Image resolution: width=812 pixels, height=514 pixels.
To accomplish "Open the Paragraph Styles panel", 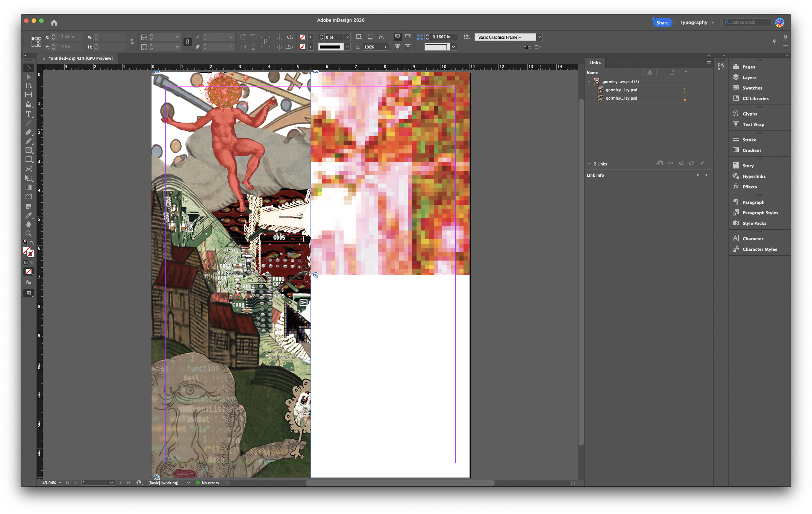I will tap(759, 213).
